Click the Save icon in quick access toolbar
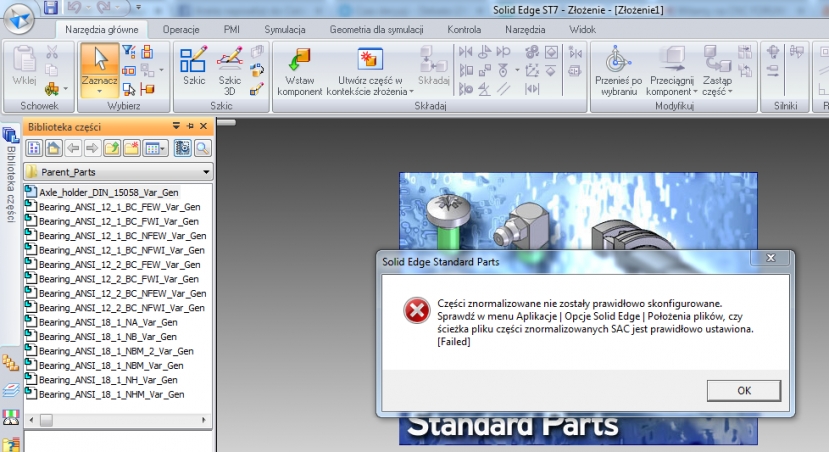This screenshot has width=829, height=452. (x=51, y=7)
